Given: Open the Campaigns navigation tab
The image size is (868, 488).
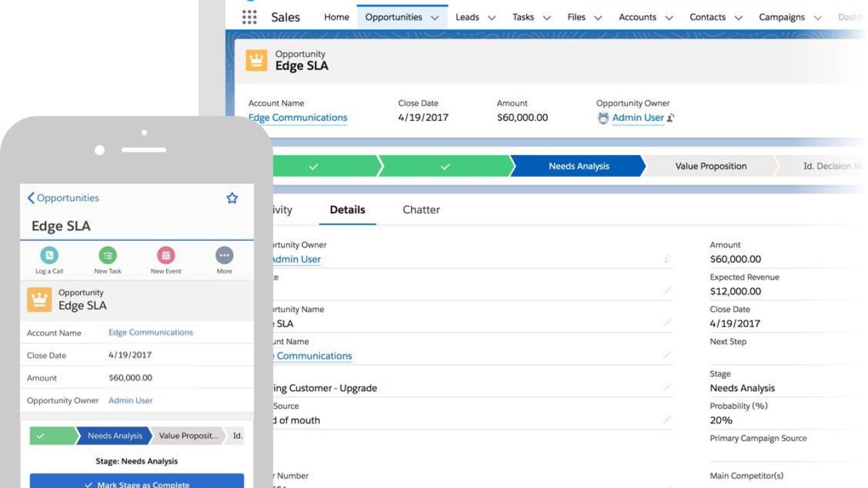Looking at the screenshot, I should tap(781, 18).
